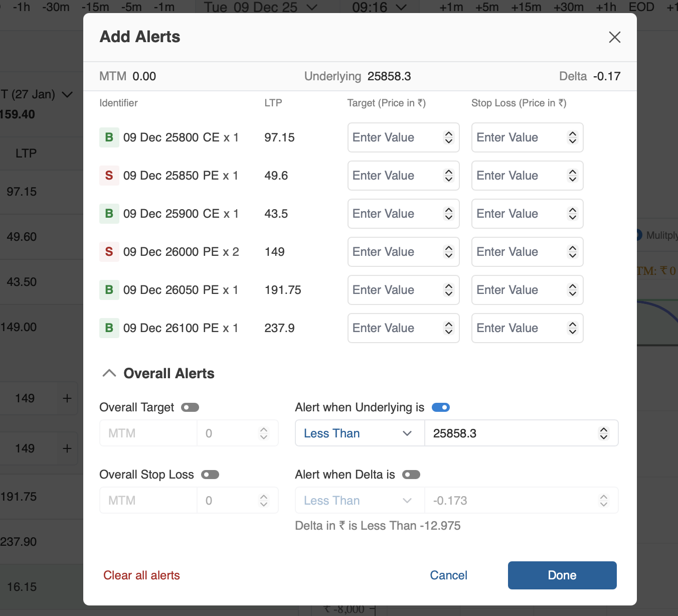Viewport: 678px width, 616px height.
Task: Click stepper arrows on 25800 CE target
Action: tap(448, 137)
